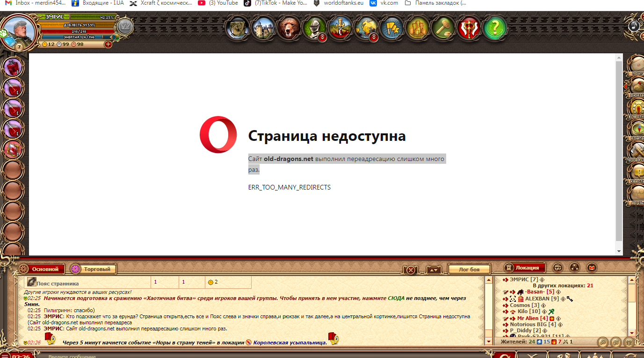Open the red crossed axes icon
Screen dimensions: 644x358
coord(469,29)
